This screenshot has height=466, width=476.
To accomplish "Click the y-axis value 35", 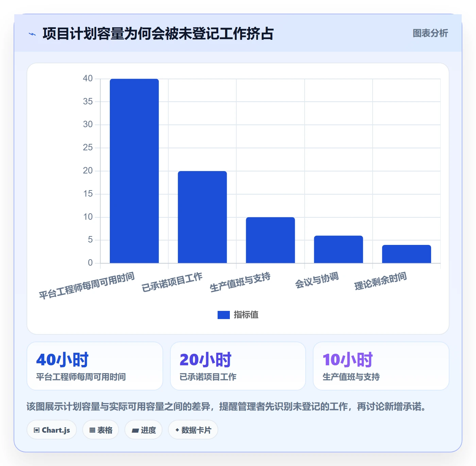I will coord(88,101).
